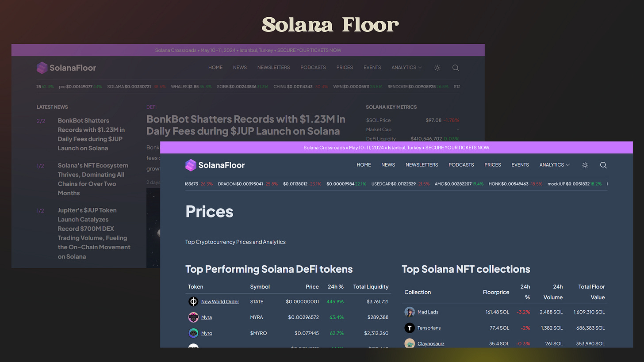Open EVENTS in Prices window navigation

520,165
